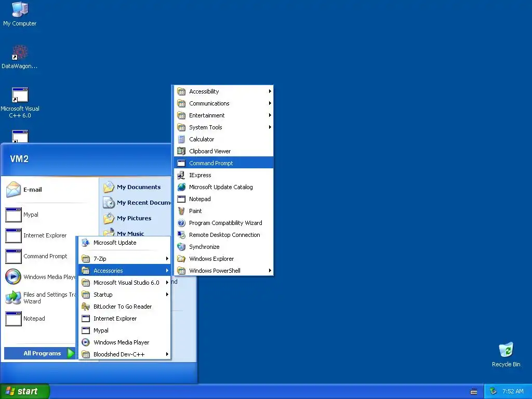Select the DataWagon desktop shortcut
Viewport: 532px width, 399px height.
[x=20, y=57]
